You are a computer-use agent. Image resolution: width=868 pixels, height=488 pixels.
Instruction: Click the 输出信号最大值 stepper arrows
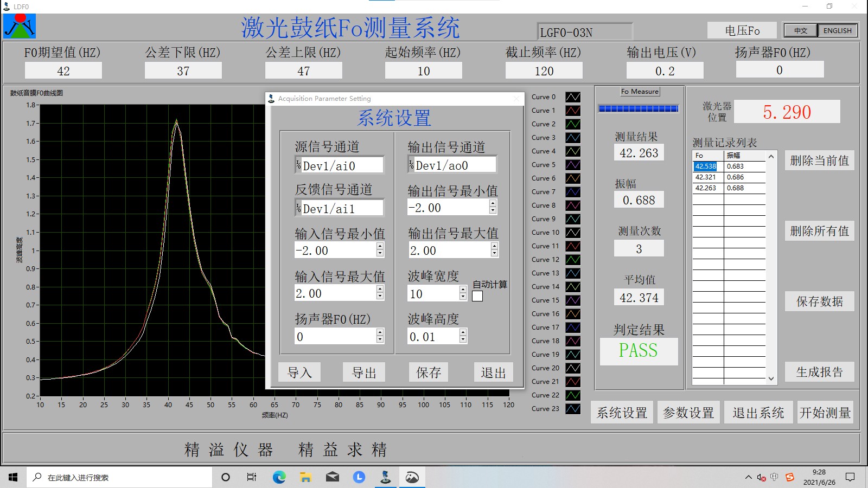[494, 250]
